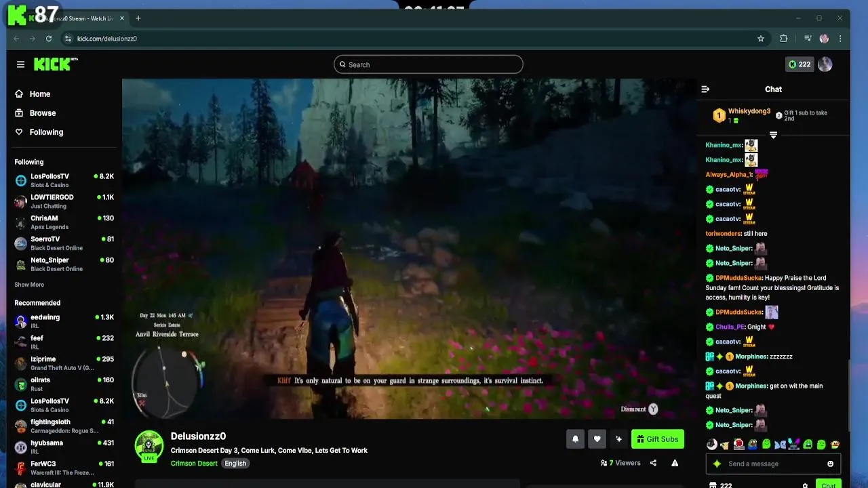This screenshot has height=488, width=868.
Task: Click the stream video player
Action: pos(409,248)
